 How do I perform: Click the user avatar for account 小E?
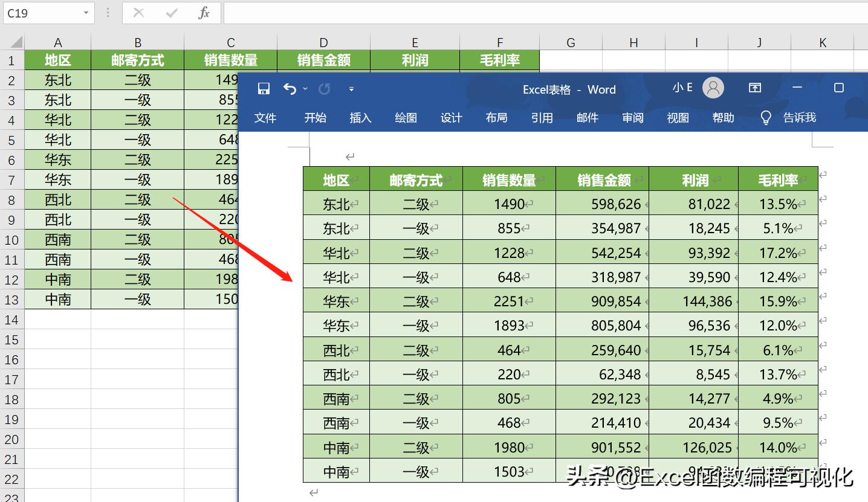pyautogui.click(x=713, y=88)
